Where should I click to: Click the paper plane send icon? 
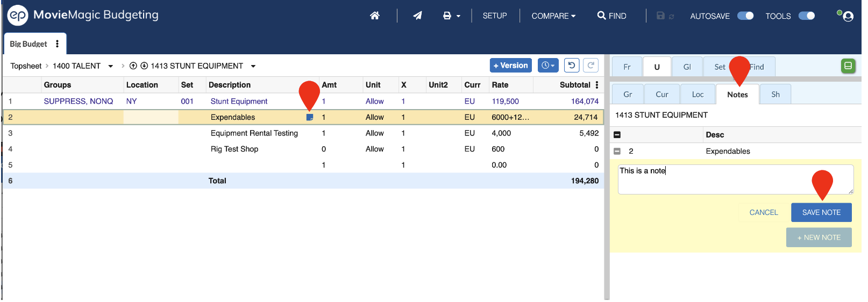pyautogui.click(x=417, y=16)
